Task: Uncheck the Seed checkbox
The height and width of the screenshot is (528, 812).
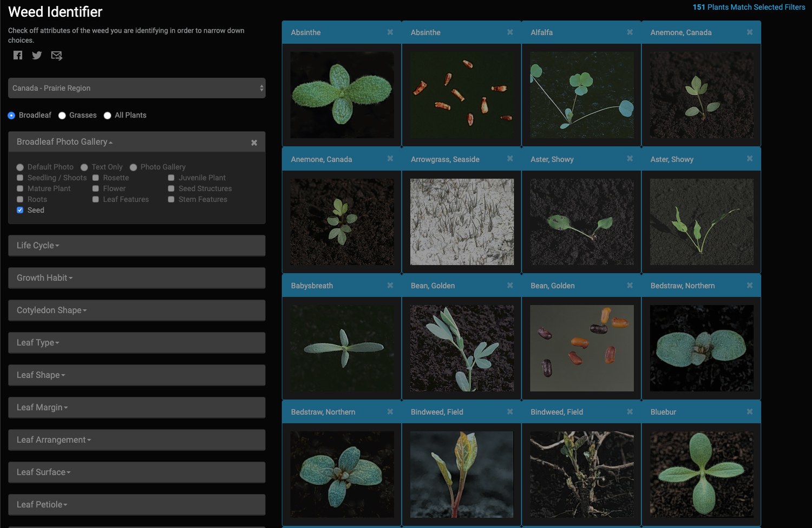Action: 20,210
